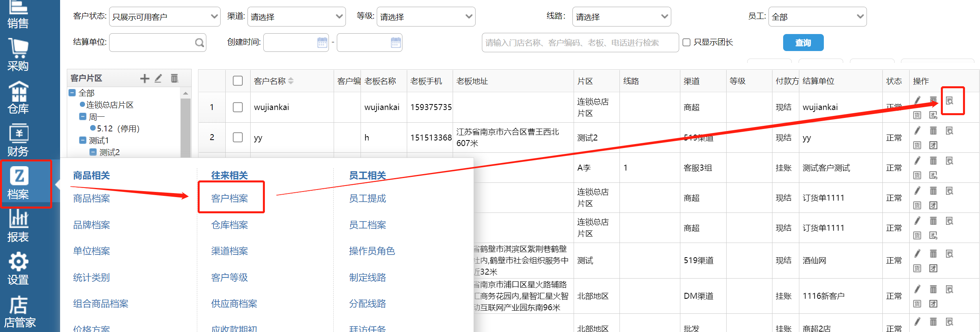View details of customer yy
Viewport: 980px width, 332px height.
tap(949, 131)
